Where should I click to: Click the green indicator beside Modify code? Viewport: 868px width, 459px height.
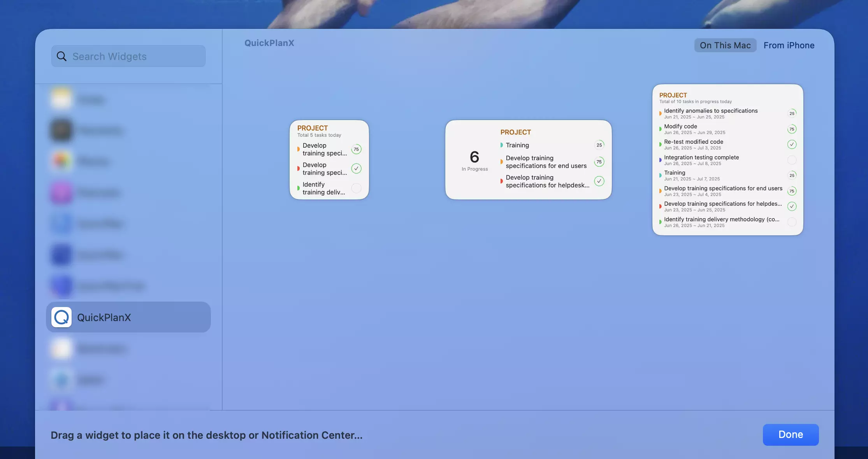coord(660,129)
